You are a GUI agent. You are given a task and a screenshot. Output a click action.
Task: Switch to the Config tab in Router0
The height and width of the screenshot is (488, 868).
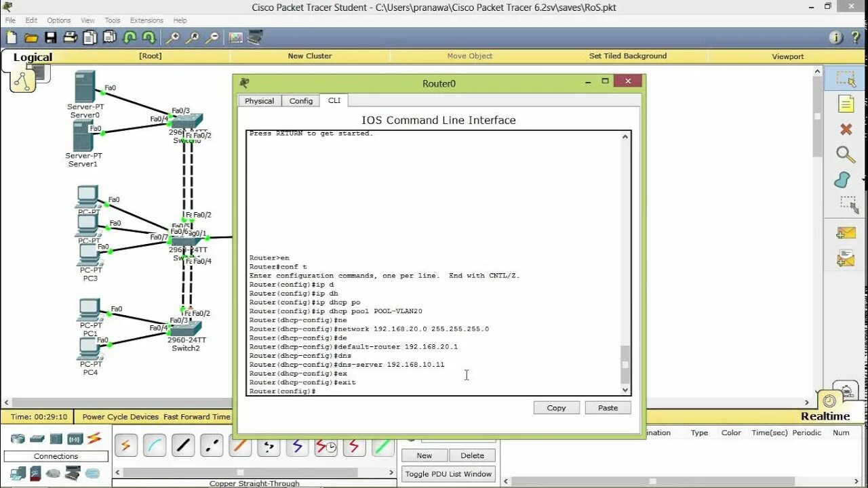pyautogui.click(x=301, y=101)
